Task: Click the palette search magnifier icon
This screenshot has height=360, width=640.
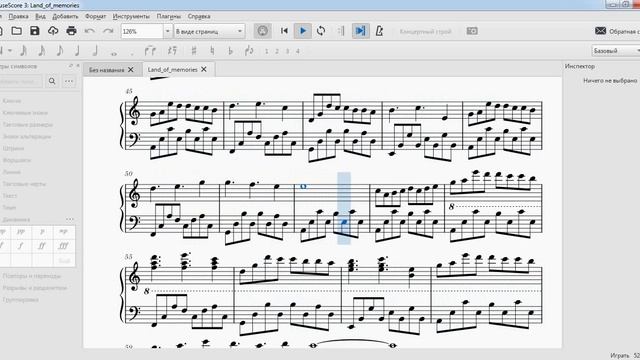Action: [52, 81]
